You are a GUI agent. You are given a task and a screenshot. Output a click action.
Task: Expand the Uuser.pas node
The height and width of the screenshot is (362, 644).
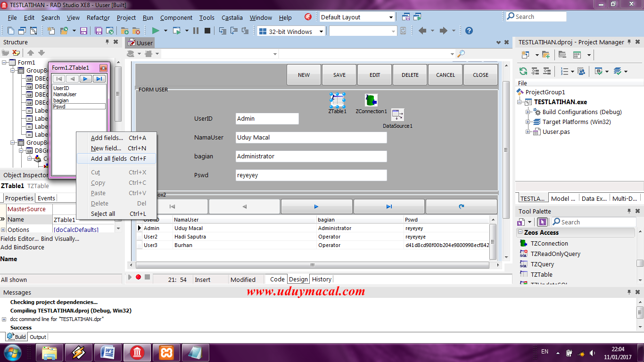click(x=528, y=132)
